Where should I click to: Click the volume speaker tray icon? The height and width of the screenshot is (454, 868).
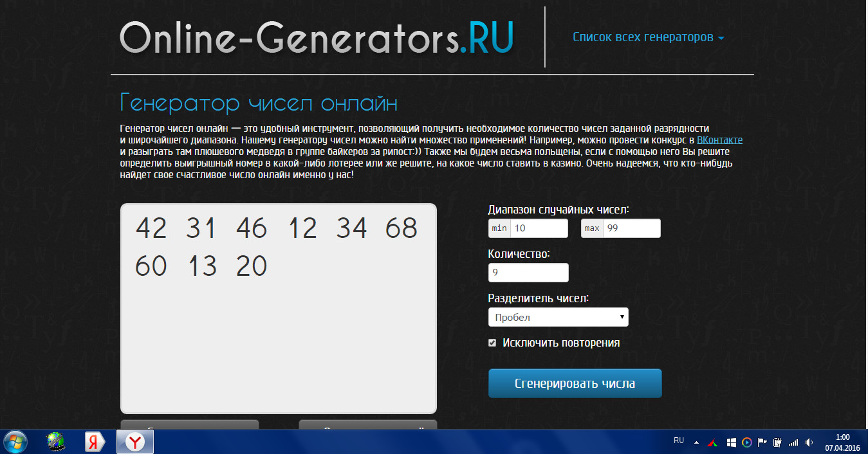pyautogui.click(x=808, y=442)
